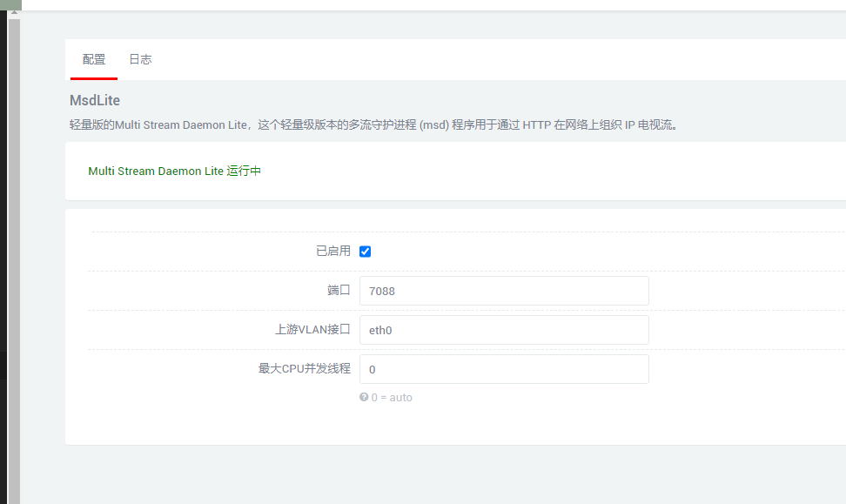The width and height of the screenshot is (846, 504).
Task: Select the 配置 configuration tab
Action: pyautogui.click(x=93, y=59)
